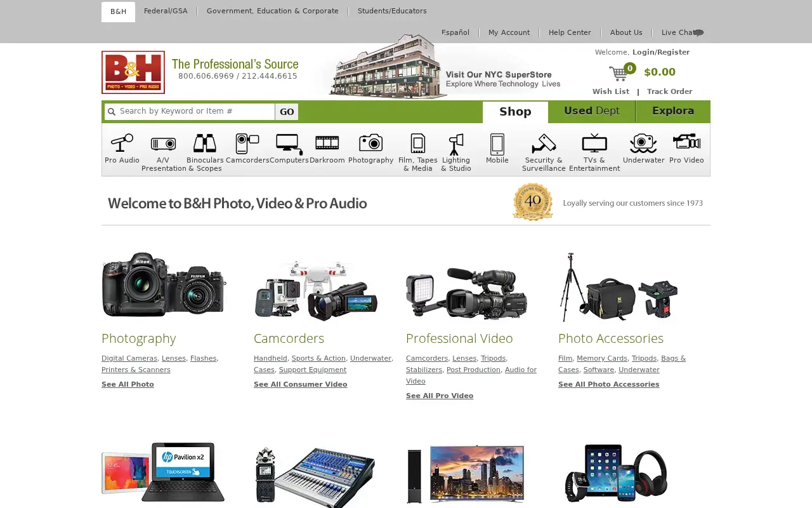Open the My Account link
Screen dimensions: 812x508
[509, 32]
